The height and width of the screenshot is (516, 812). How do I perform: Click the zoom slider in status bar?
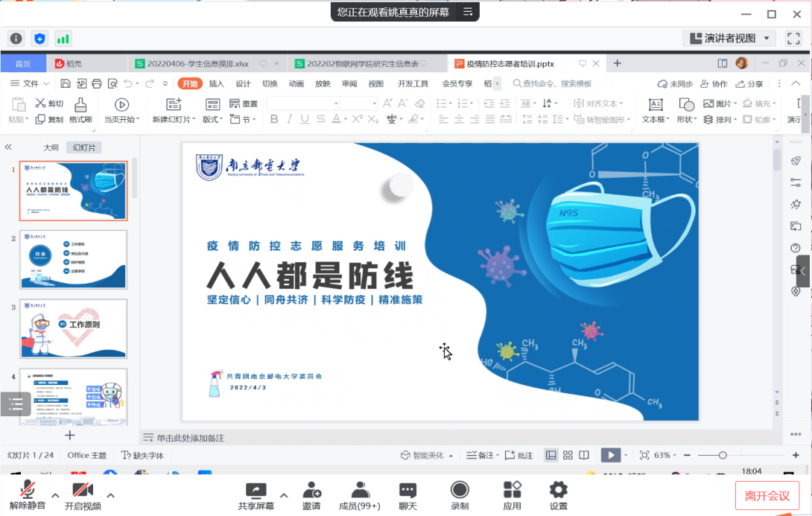click(x=722, y=455)
